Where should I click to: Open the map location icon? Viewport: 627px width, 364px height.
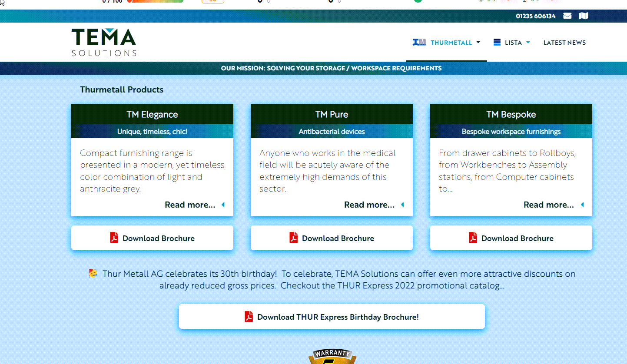pos(583,16)
